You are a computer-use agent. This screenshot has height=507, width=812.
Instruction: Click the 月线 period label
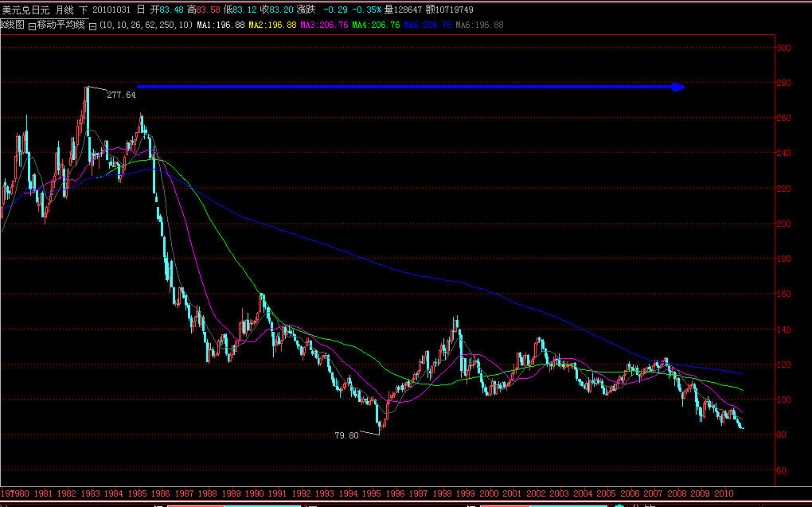point(64,10)
